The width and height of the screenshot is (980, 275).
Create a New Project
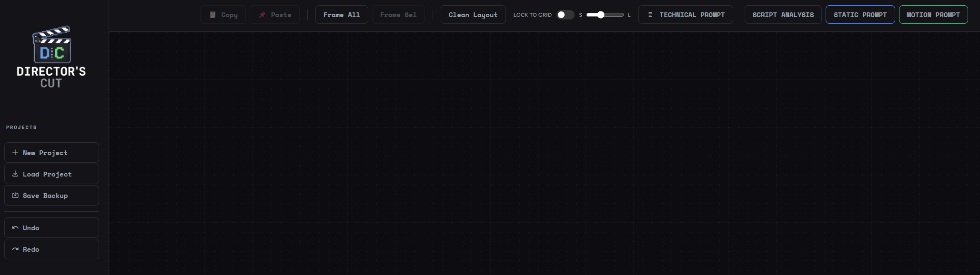click(51, 152)
